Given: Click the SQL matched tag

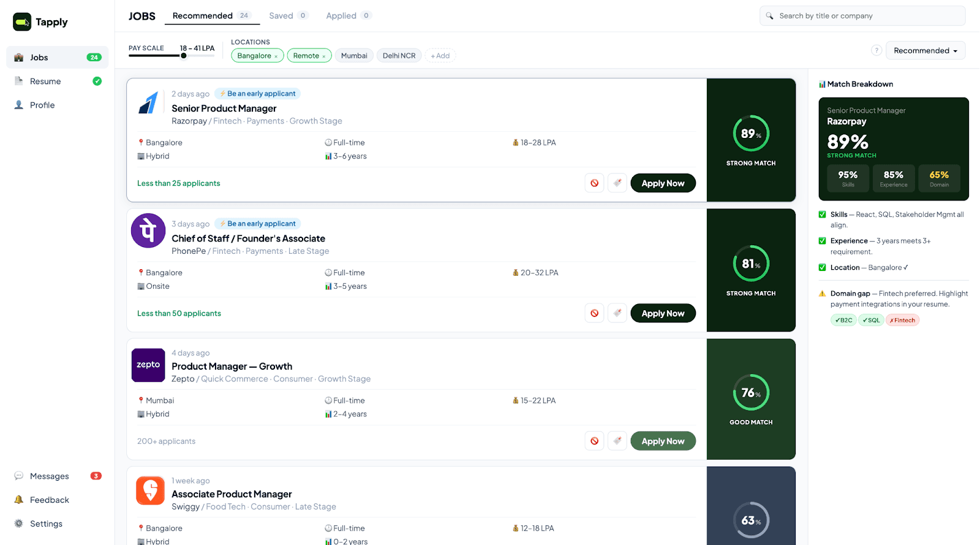Looking at the screenshot, I should tap(871, 320).
